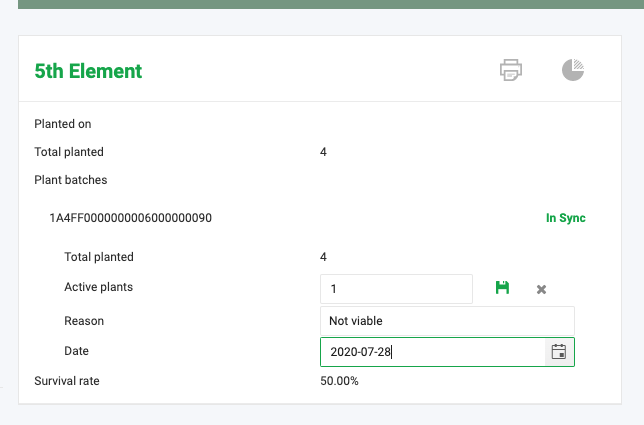Viewport: 644px width, 425px height.
Task: Select the Plant batches label
Action: pos(71,180)
